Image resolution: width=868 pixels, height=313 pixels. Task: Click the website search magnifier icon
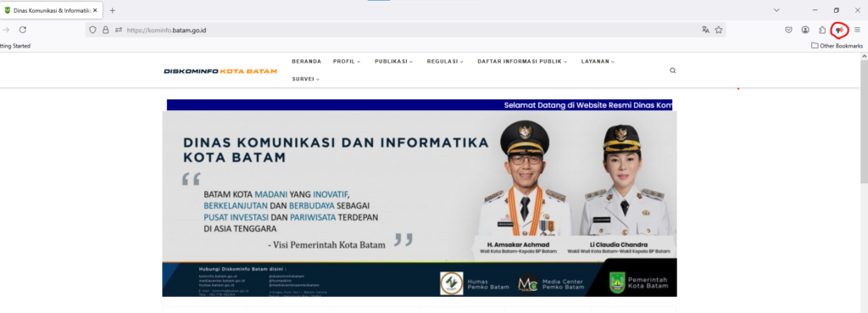pos(672,70)
